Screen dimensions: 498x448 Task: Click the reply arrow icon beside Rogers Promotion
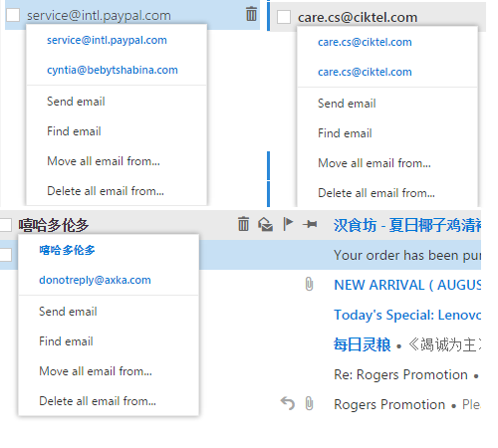tap(288, 404)
